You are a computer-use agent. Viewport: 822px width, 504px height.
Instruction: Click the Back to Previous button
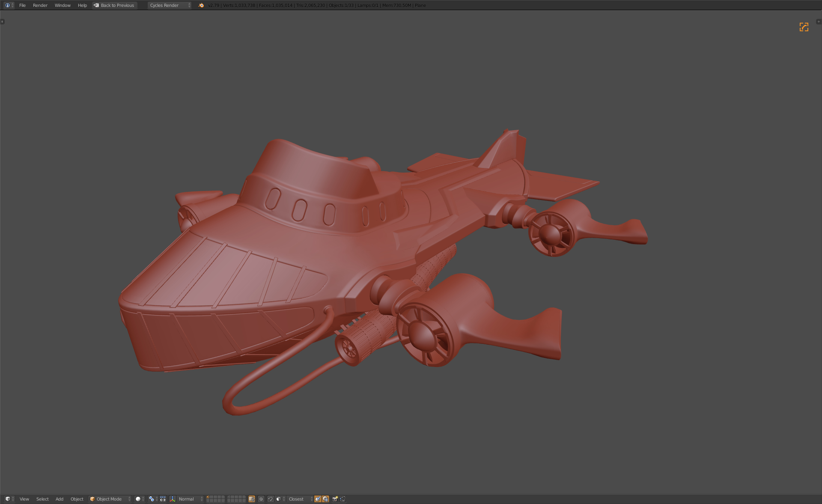coord(114,5)
